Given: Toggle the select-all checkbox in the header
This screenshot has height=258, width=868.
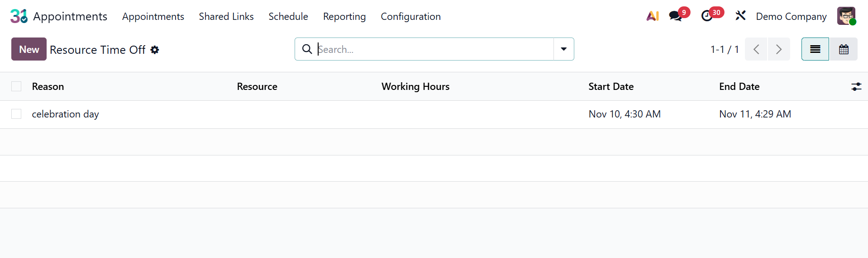Looking at the screenshot, I should point(16,86).
